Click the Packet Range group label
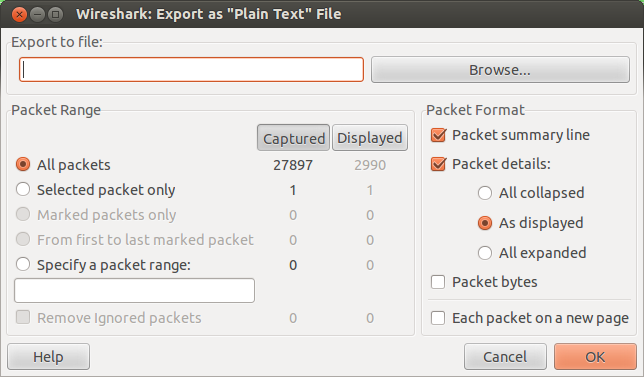 click(56, 110)
